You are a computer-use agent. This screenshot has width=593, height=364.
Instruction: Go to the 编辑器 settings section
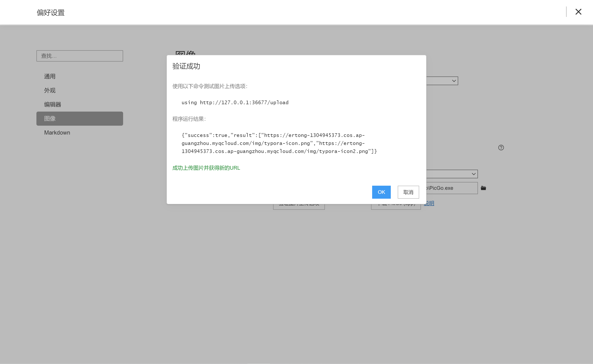[x=52, y=104]
